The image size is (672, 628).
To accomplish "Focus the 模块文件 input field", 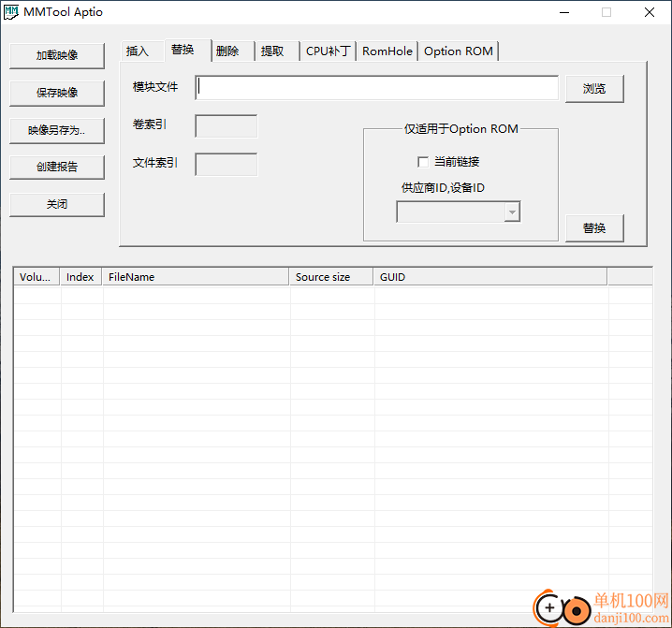I will tap(377, 88).
